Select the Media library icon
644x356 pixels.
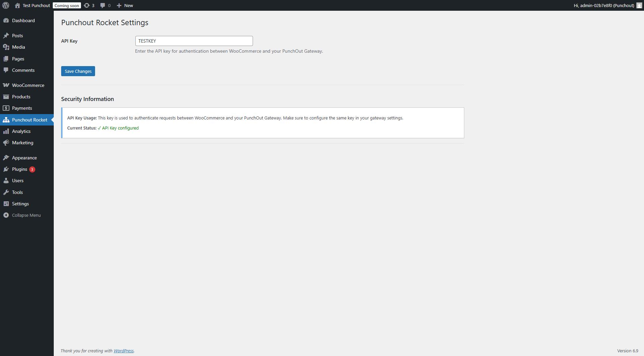pos(6,47)
